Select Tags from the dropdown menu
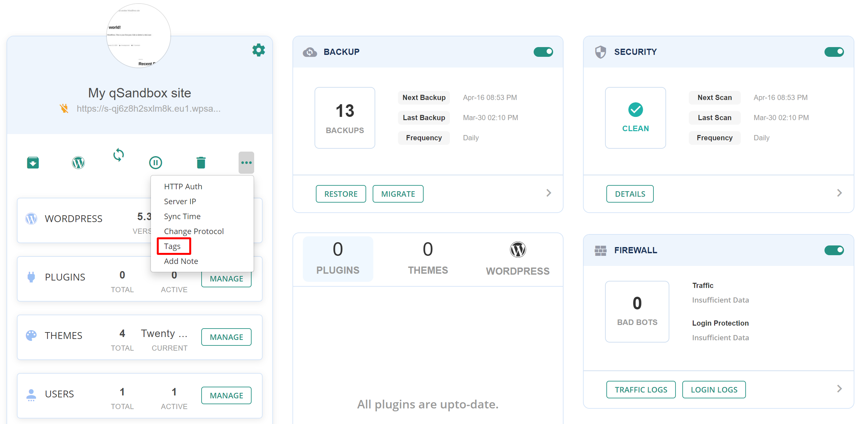 172,246
